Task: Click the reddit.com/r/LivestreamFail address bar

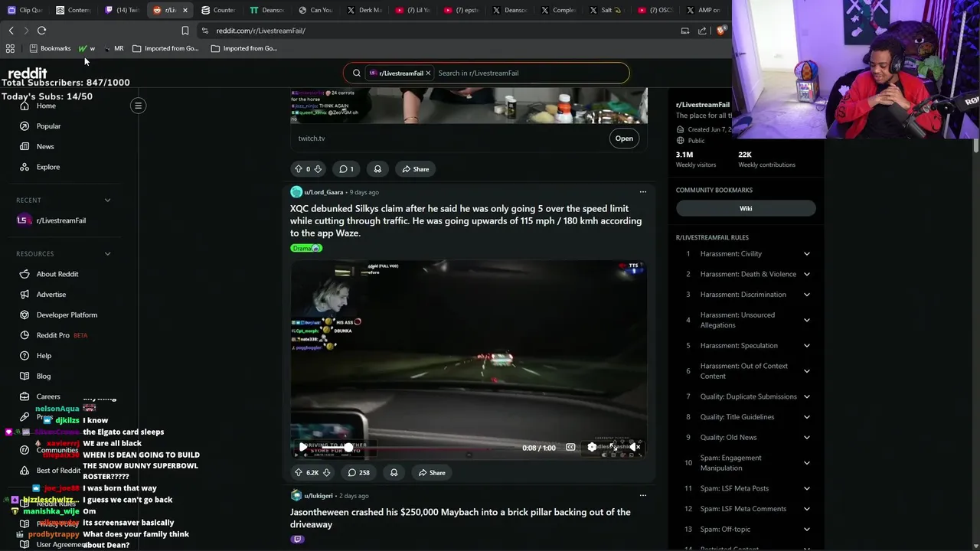Action: (x=260, y=31)
